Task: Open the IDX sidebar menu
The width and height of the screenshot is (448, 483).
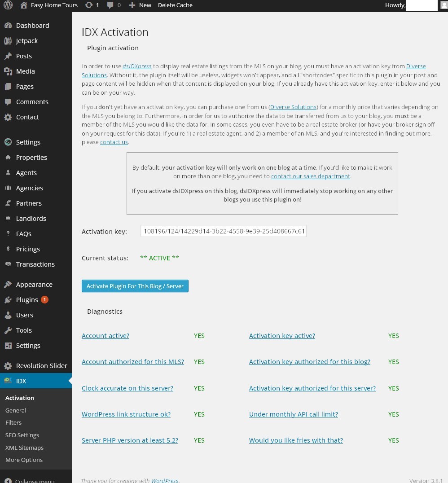Action: (36, 381)
